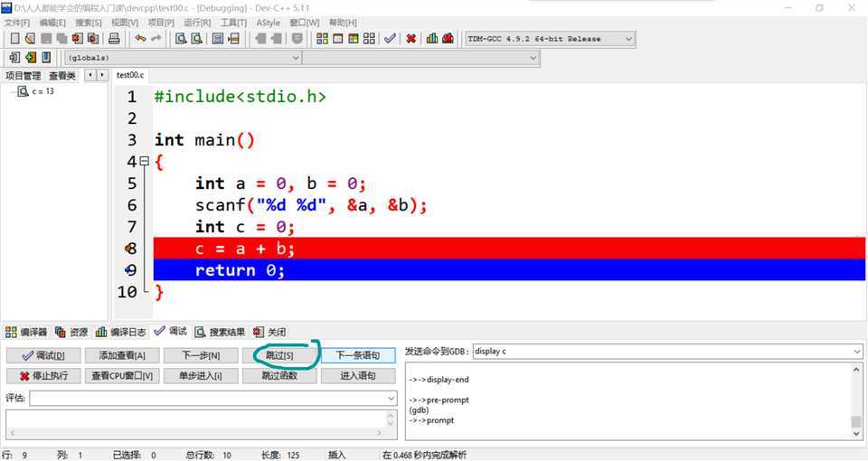Open the 工具[T] menu

pos(233,23)
